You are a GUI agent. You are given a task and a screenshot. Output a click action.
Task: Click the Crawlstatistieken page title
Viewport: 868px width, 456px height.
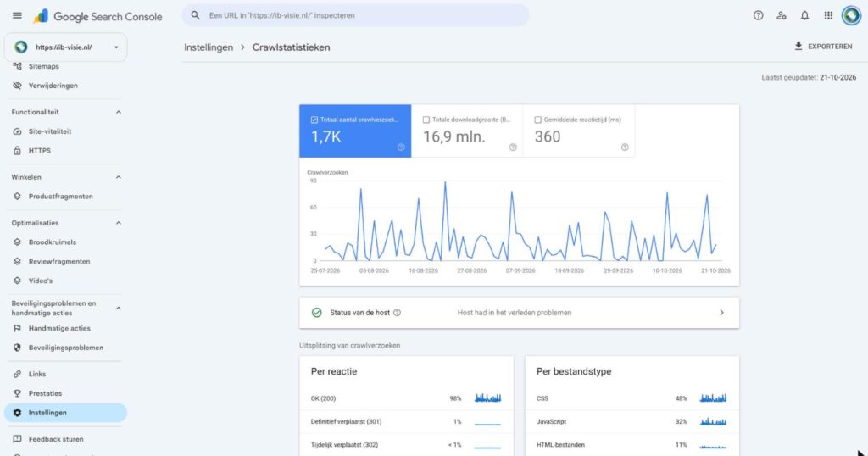point(292,47)
